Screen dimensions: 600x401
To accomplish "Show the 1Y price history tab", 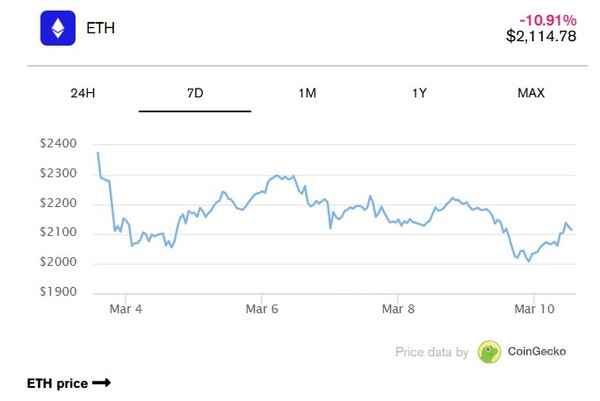I will [x=419, y=93].
